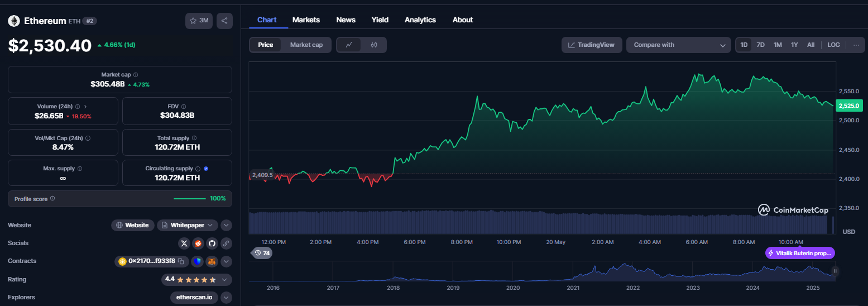Click the arrow next to Volume (24h)

tap(85, 106)
